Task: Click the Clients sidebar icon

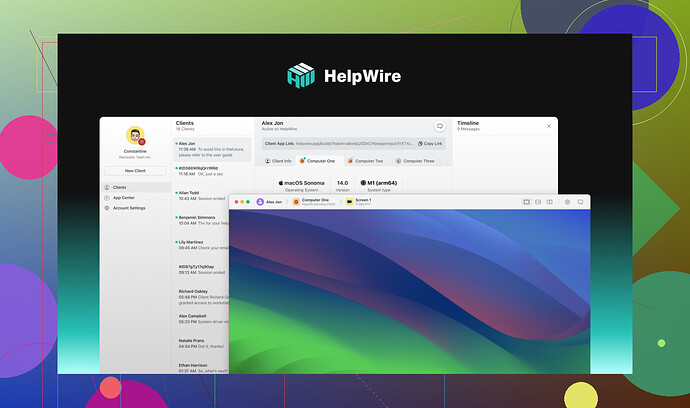Action: point(107,187)
